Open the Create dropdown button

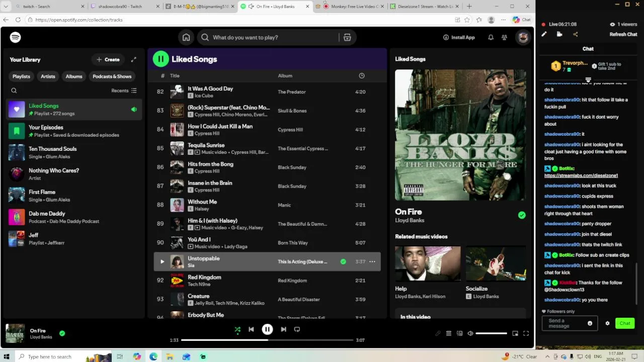click(x=108, y=59)
